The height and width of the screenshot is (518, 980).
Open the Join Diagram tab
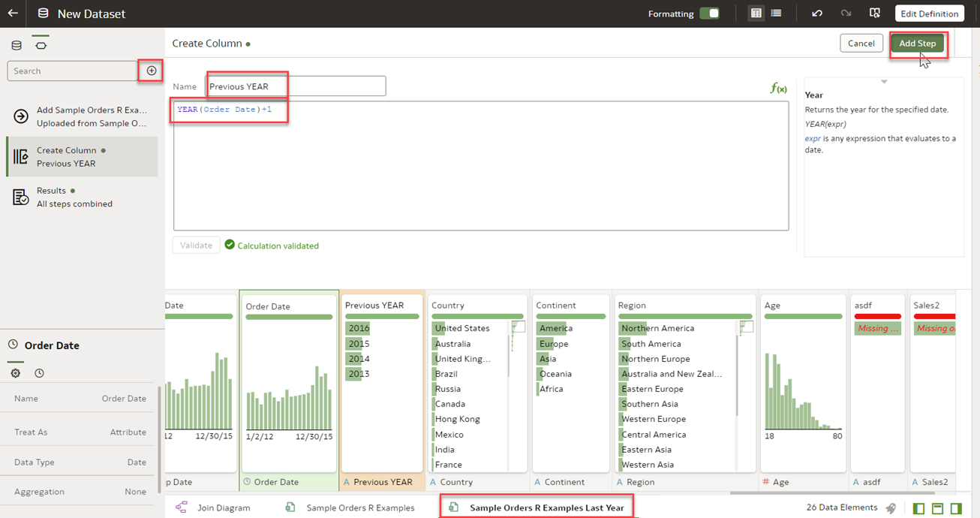(x=213, y=507)
